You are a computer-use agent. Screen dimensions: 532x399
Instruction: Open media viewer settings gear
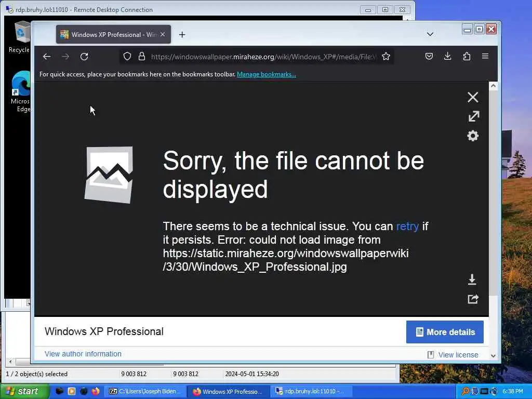click(473, 136)
